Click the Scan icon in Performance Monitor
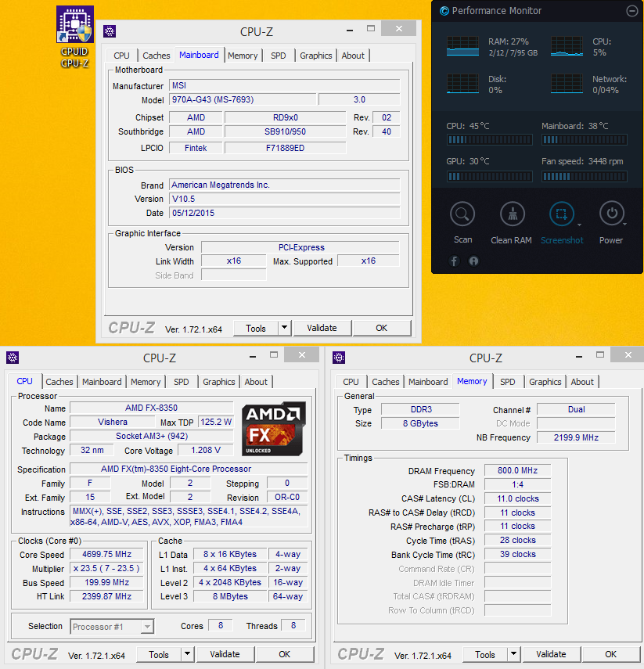The height and width of the screenshot is (669, 644). 462,214
